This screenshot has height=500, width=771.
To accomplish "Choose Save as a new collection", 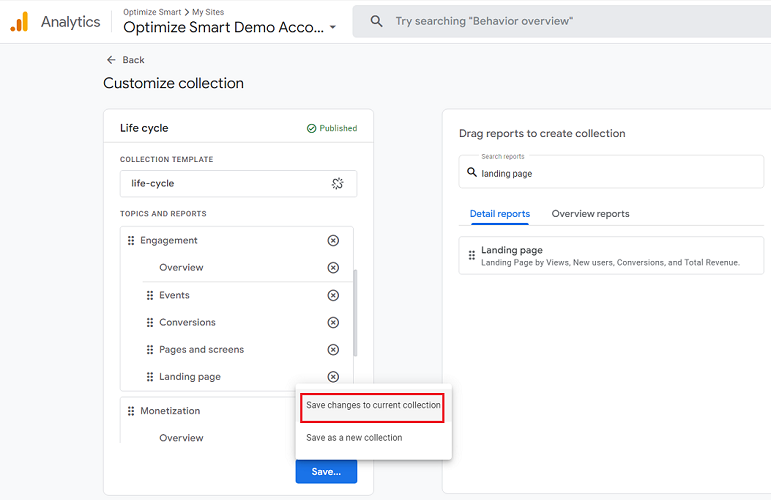I will point(373,438).
